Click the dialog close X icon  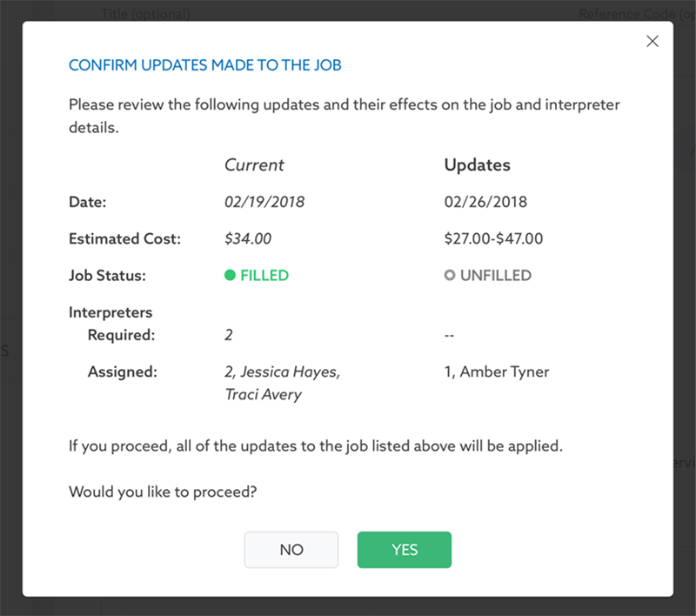coord(652,41)
